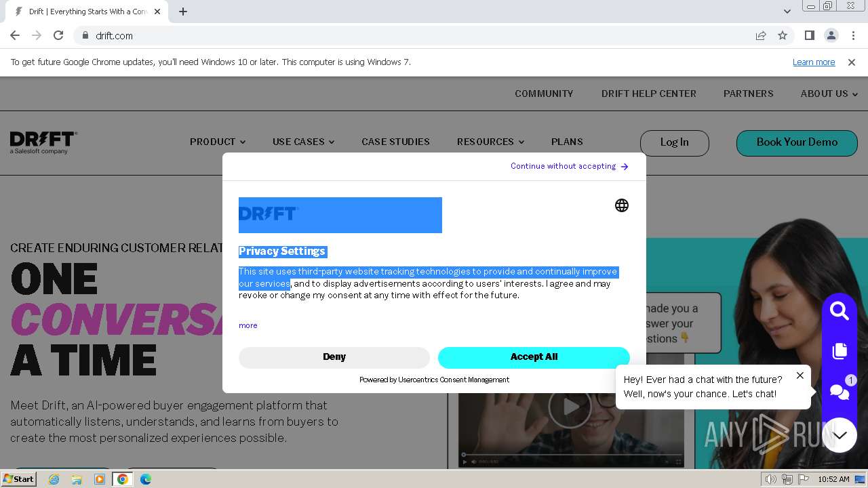Collapse the widget with chevron-down button
This screenshot has width=868, height=488.
[840, 434]
